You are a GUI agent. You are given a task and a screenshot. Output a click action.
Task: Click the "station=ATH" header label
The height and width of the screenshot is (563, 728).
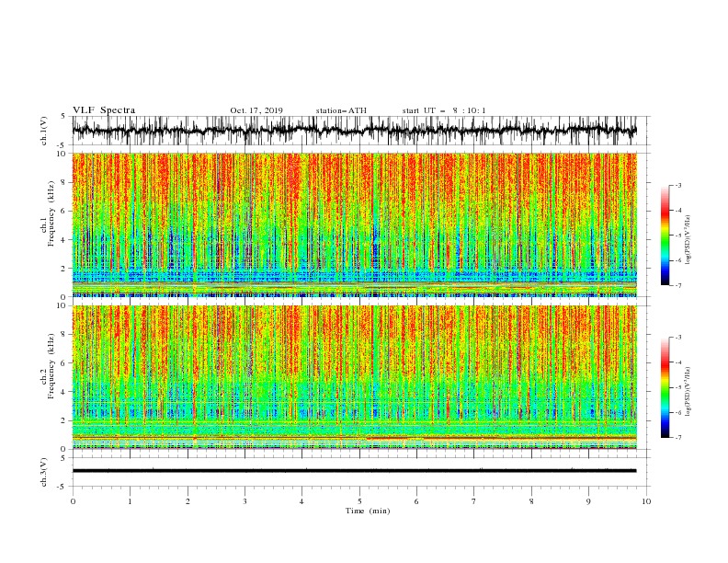[341, 110]
